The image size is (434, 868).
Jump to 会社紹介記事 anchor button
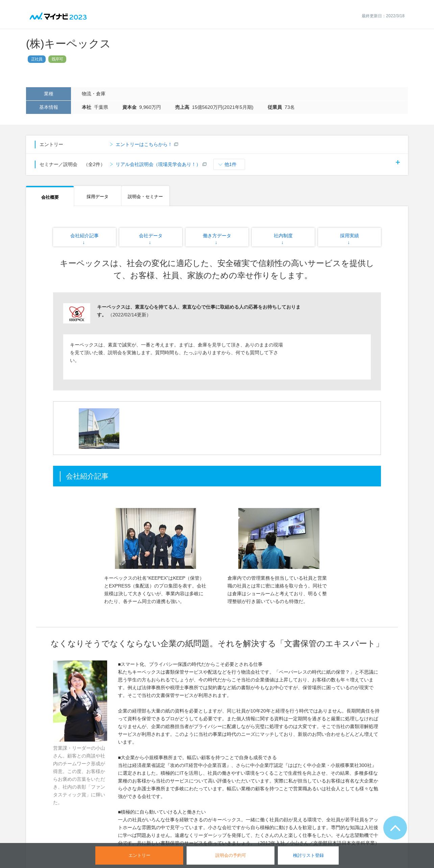coord(85,237)
